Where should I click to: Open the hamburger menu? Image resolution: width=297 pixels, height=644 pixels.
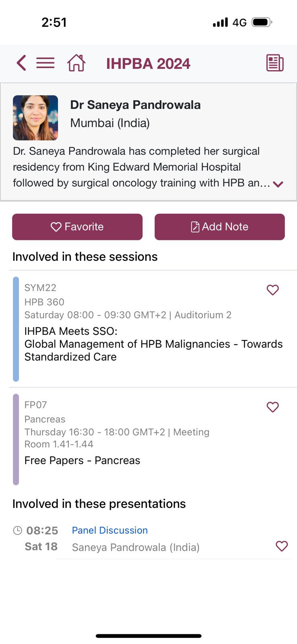tap(45, 63)
